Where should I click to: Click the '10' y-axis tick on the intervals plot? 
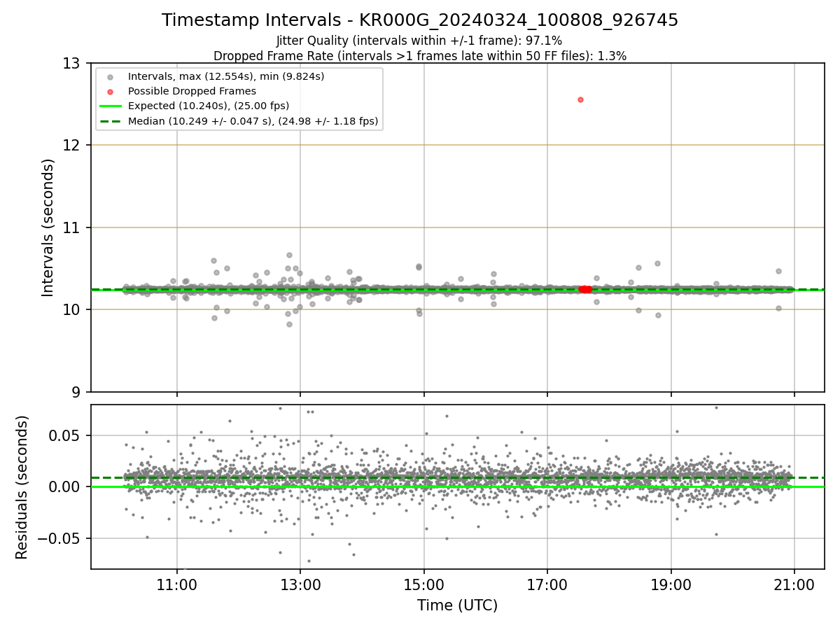point(72,310)
